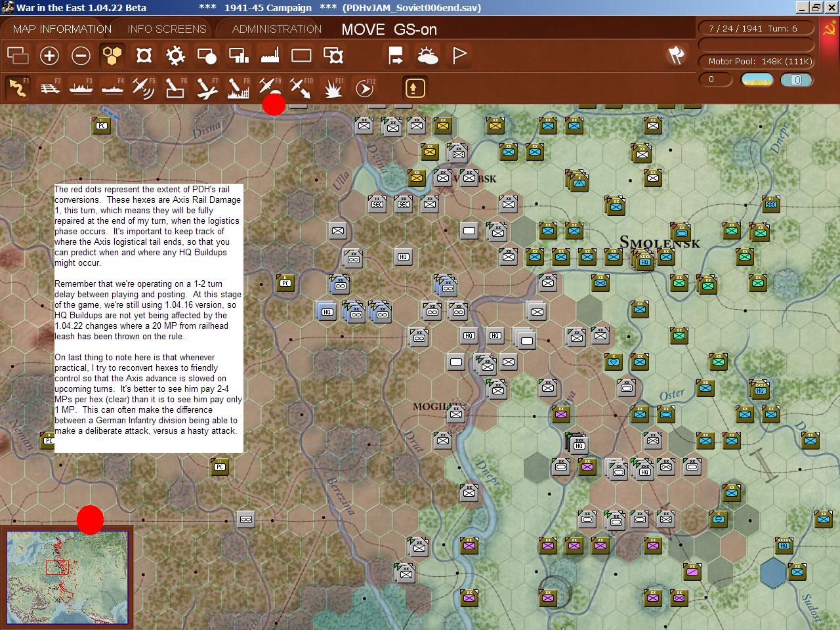
Task: Select F1 Move mode
Action: pos(18,88)
